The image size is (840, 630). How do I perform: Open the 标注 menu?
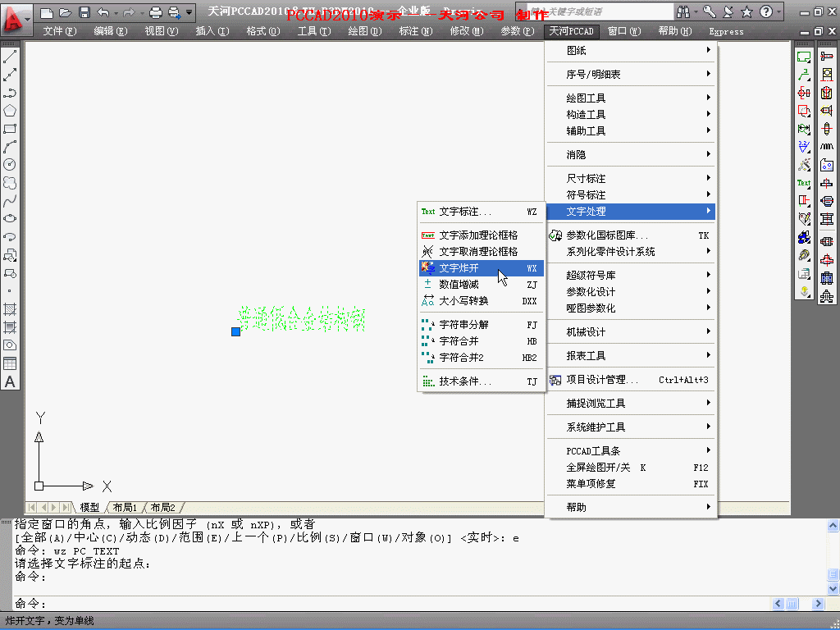[x=416, y=31]
